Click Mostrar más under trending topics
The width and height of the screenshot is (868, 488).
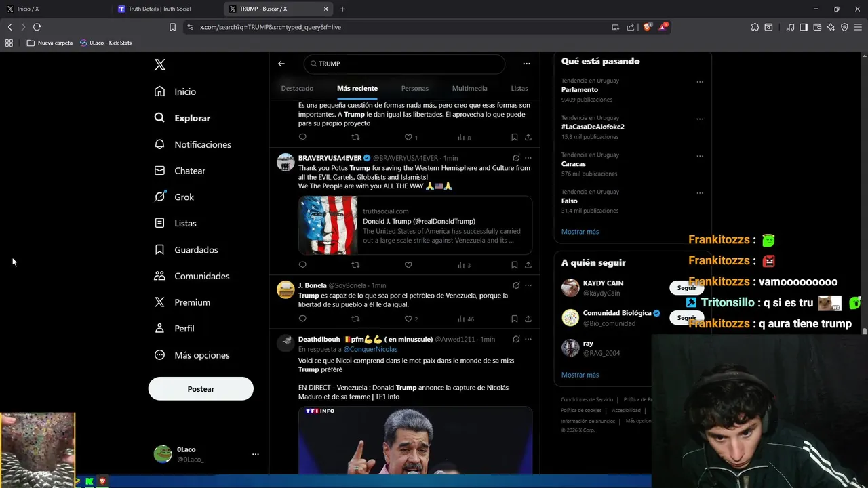coord(580,232)
